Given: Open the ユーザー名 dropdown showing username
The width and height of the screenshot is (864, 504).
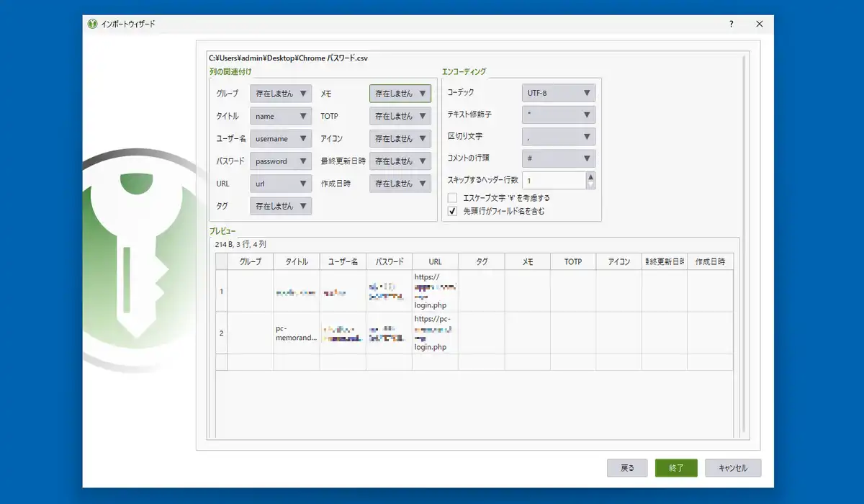Looking at the screenshot, I should 281,138.
